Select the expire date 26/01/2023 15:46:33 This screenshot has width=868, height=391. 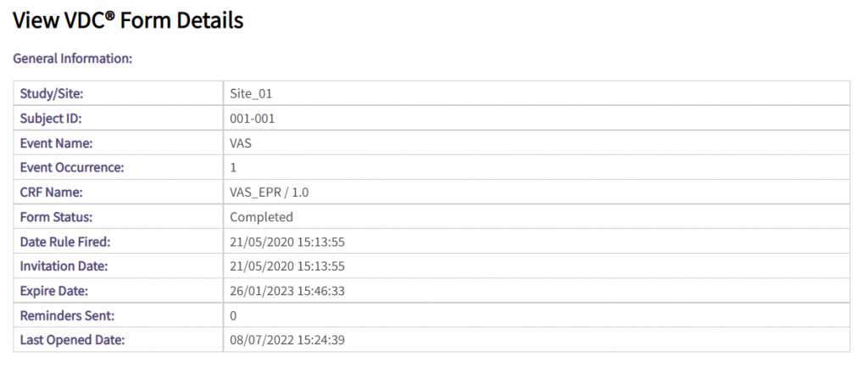tap(287, 291)
